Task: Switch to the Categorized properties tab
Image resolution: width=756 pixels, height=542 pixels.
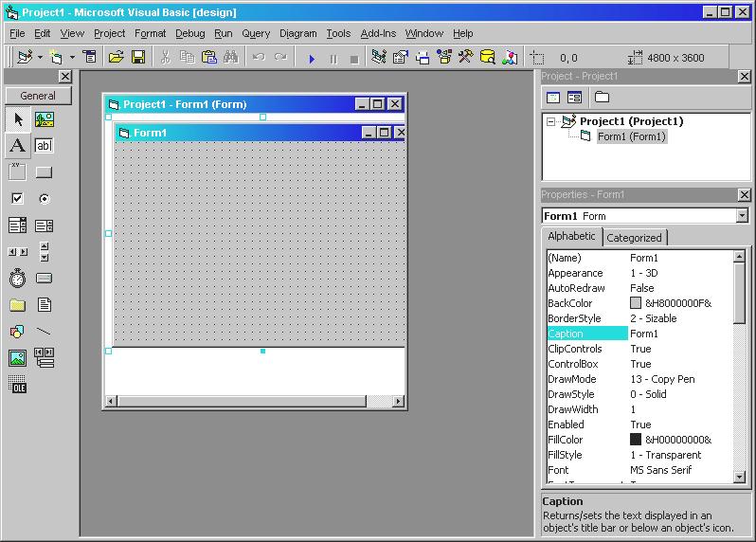Action: pos(635,238)
